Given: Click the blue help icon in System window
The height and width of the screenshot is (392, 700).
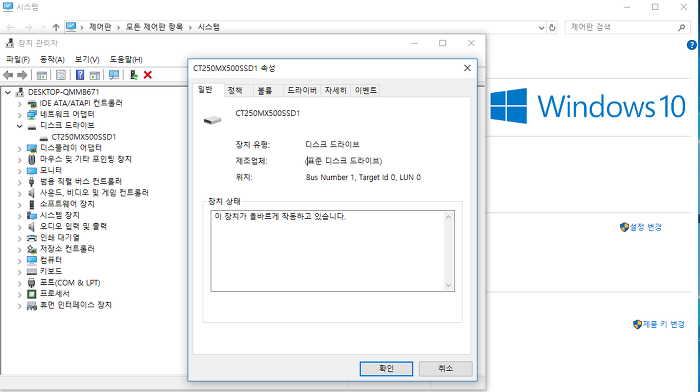Looking at the screenshot, I should pos(692,45).
